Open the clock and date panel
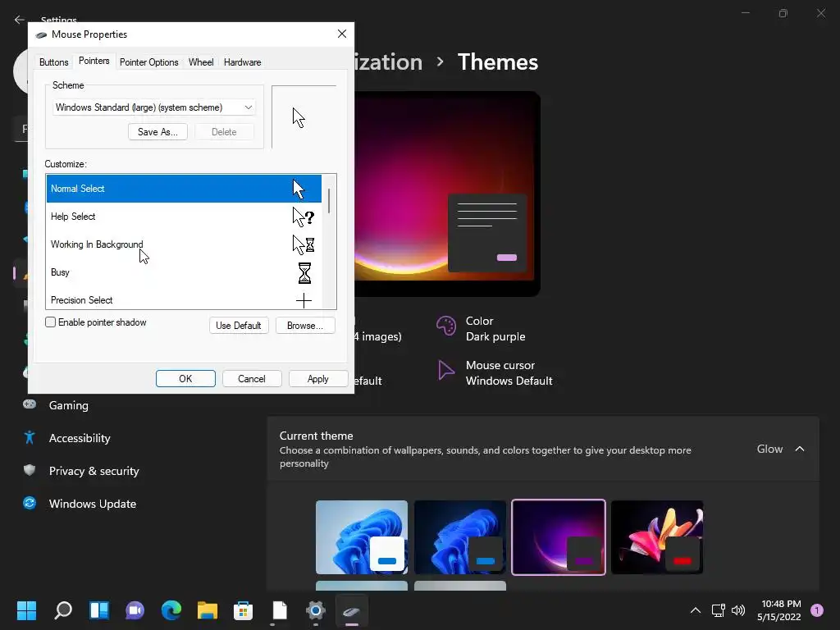Viewport: 840px width, 630px height. (x=779, y=610)
